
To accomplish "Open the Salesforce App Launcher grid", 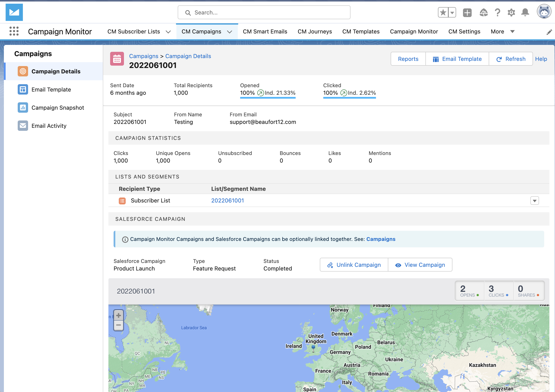I will click(x=14, y=31).
